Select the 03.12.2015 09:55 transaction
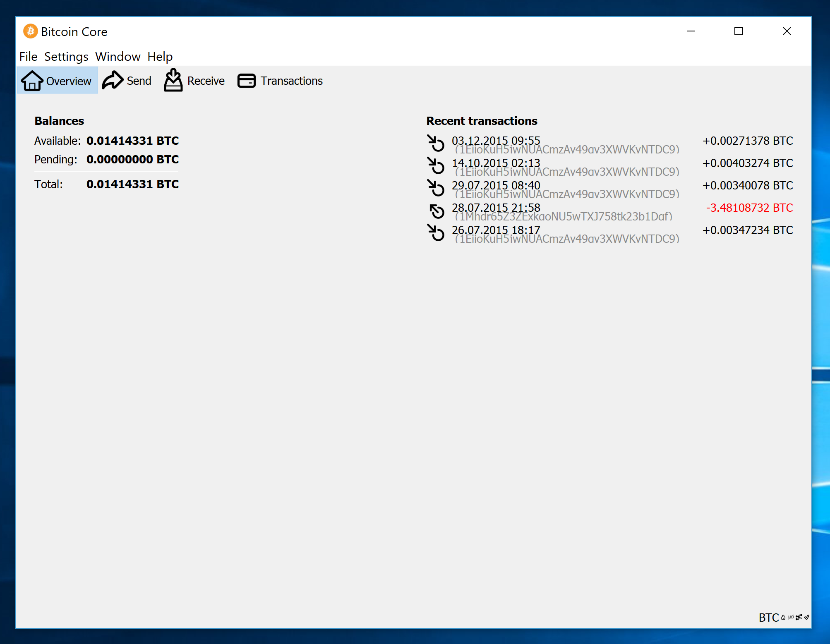The width and height of the screenshot is (830, 644). [x=496, y=141]
